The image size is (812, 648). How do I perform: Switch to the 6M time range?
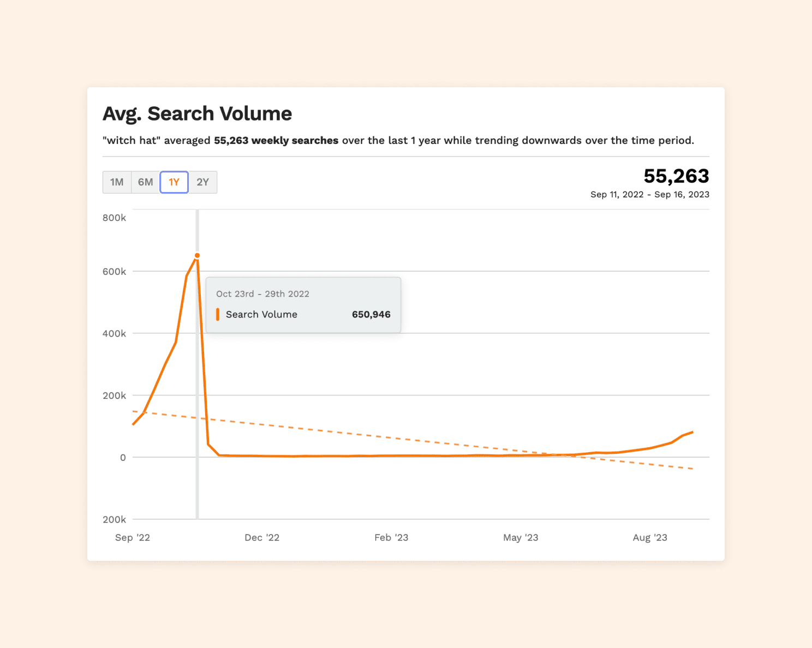pos(146,182)
